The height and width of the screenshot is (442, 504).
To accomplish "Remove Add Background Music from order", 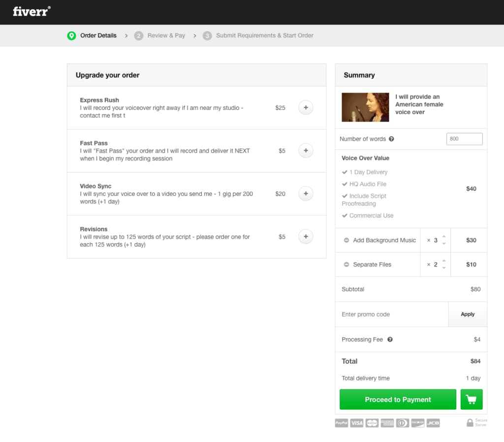I will (x=347, y=240).
